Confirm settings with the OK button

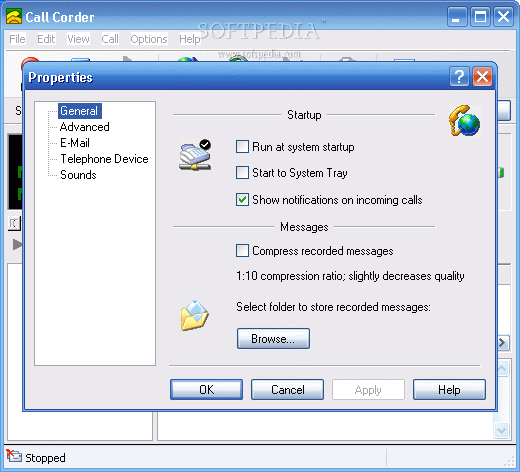click(206, 389)
